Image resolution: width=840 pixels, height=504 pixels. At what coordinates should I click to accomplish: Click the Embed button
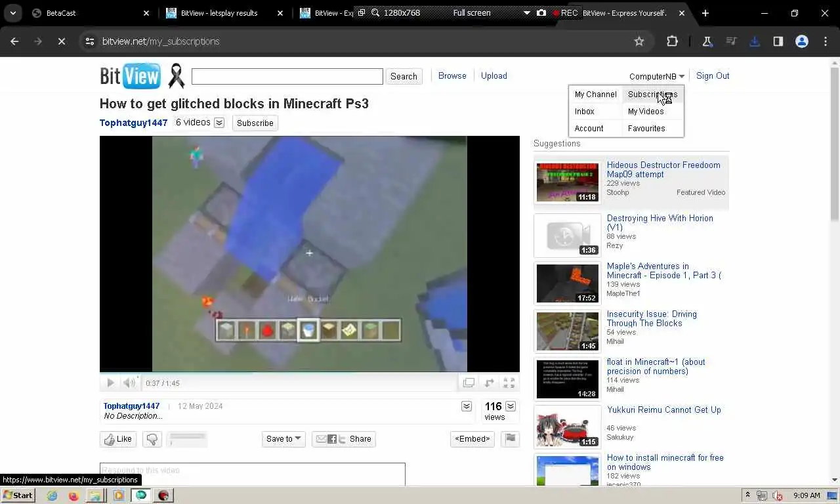[x=472, y=439]
